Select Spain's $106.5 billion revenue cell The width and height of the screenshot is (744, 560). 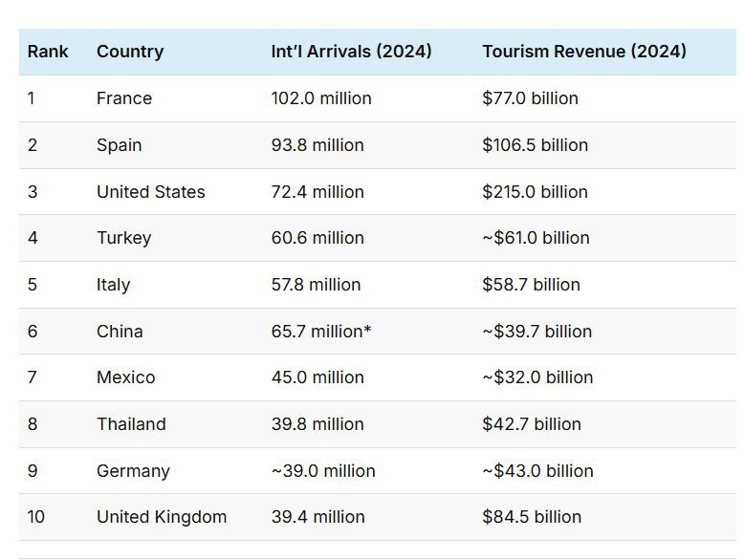point(535,145)
